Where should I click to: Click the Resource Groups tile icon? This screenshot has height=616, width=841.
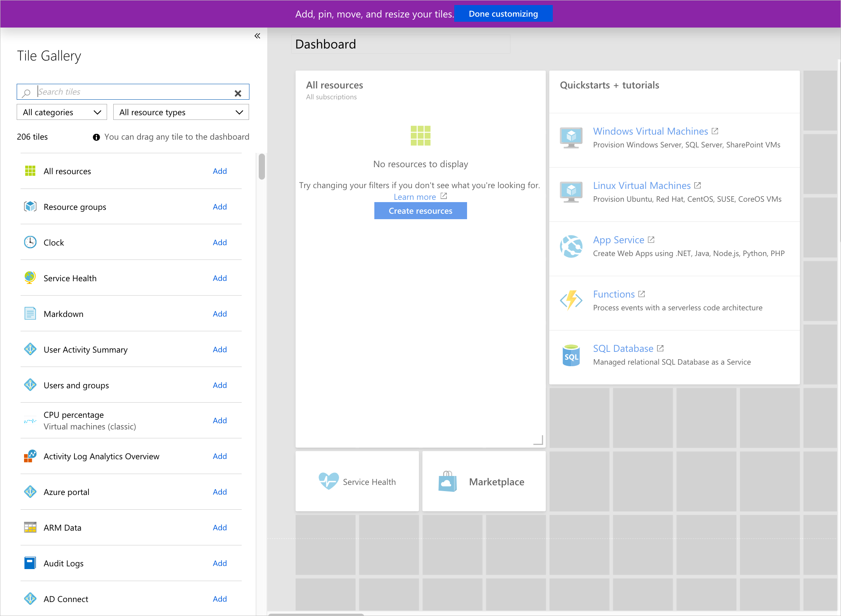(29, 206)
